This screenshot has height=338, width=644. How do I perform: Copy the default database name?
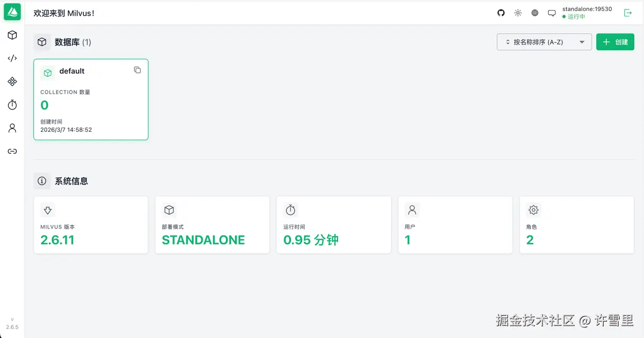(138, 70)
